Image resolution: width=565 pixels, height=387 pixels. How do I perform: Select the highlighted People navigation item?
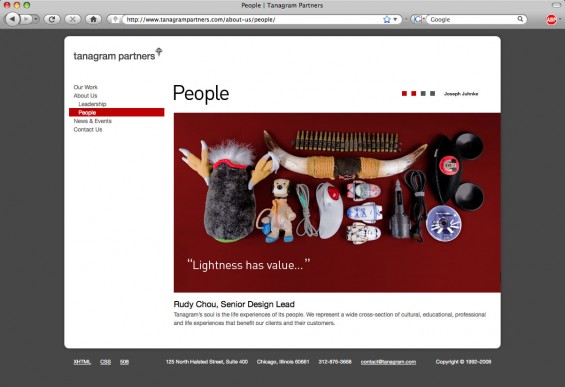pyautogui.click(x=116, y=112)
